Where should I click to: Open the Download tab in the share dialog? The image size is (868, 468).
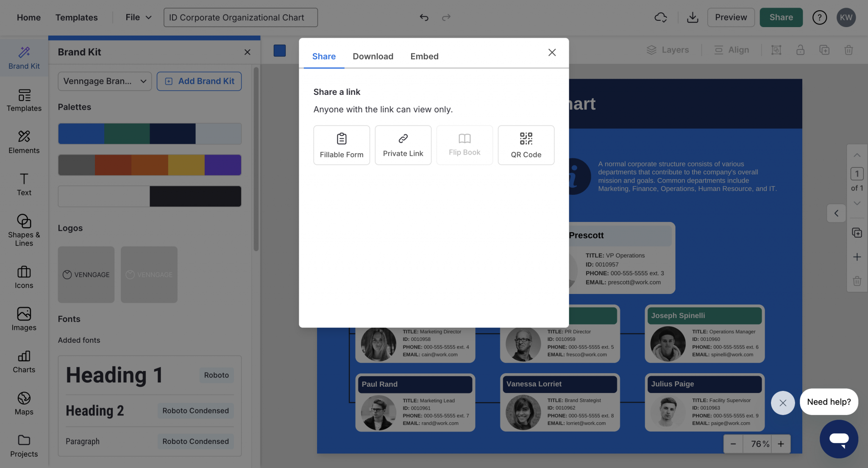[x=373, y=56]
